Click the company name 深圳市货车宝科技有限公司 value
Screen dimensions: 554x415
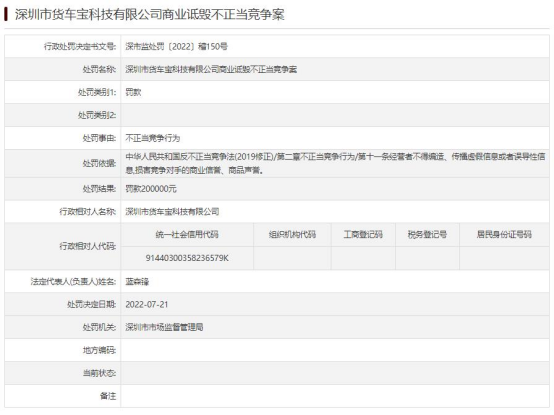[x=172, y=212]
